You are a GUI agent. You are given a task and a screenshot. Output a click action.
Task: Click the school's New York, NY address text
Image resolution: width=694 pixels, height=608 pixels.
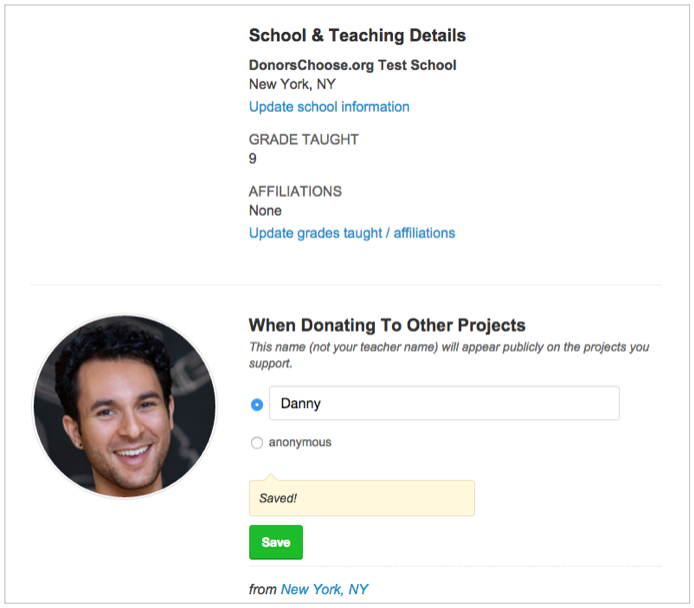click(292, 84)
